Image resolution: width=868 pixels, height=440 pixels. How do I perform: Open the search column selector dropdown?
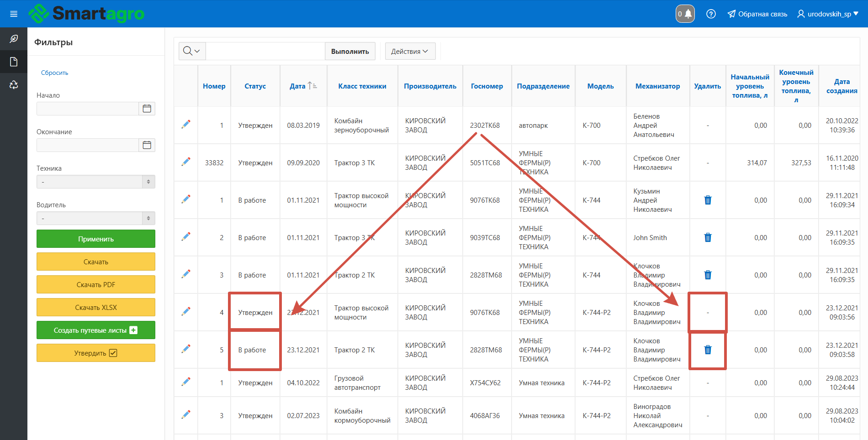[x=192, y=51]
